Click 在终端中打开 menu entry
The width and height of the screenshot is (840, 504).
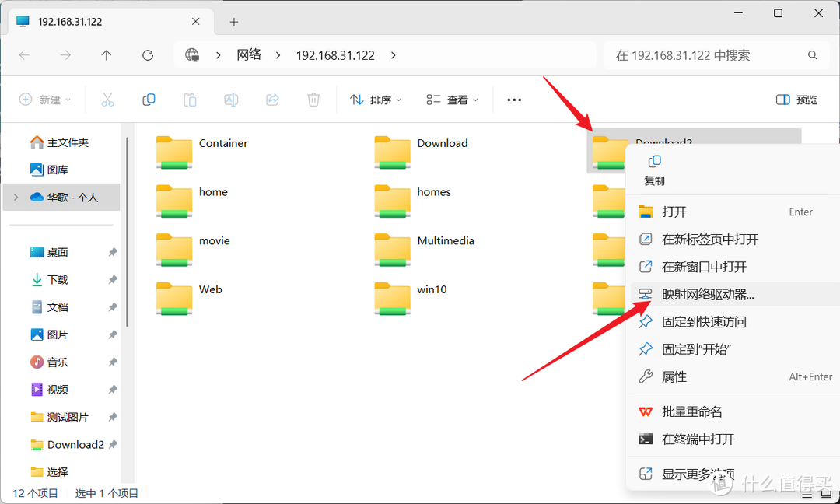698,439
